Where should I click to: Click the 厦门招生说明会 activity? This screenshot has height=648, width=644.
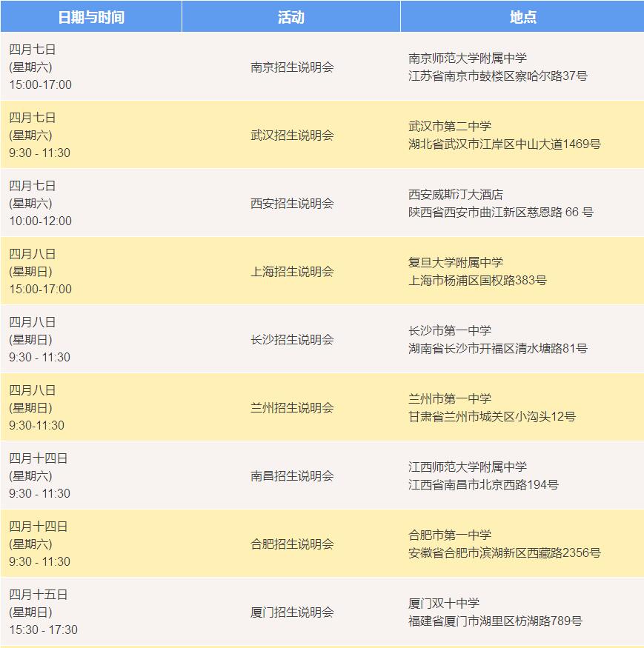tap(292, 612)
